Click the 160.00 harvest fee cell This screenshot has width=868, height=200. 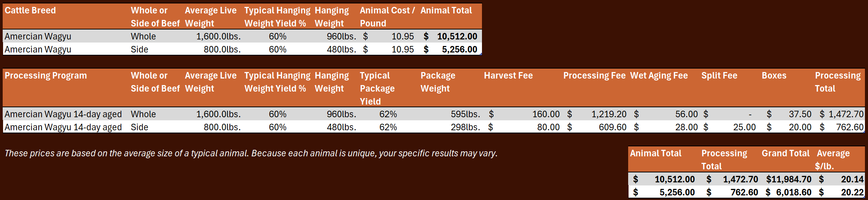pyautogui.click(x=546, y=114)
